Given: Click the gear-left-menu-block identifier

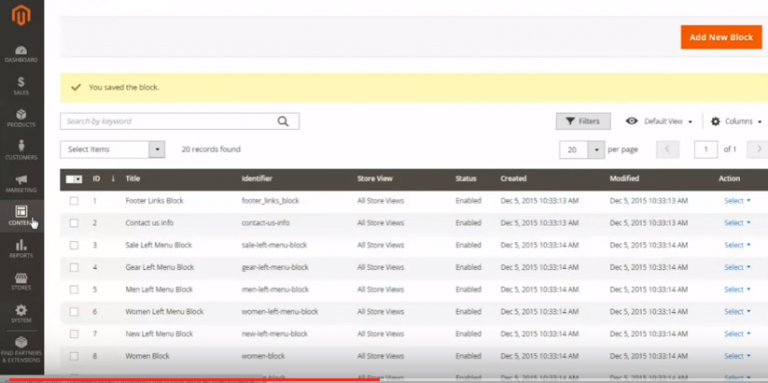Looking at the screenshot, I should [x=275, y=267].
